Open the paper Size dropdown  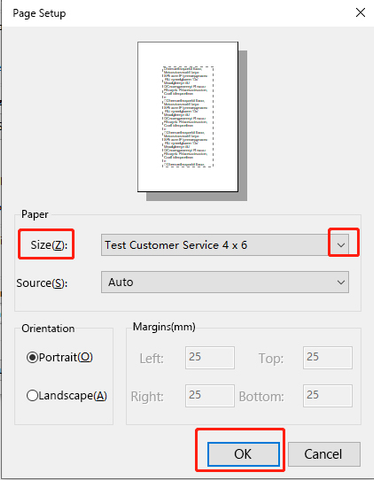[x=225, y=245]
